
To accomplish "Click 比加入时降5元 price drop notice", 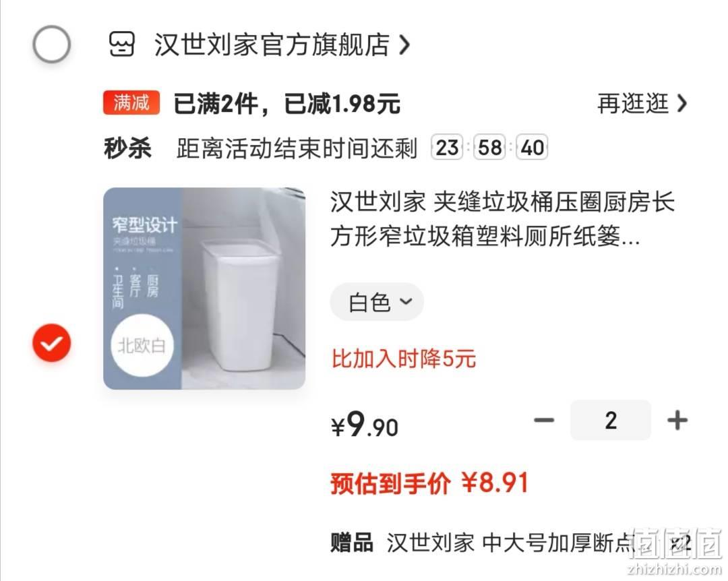I will coord(404,359).
